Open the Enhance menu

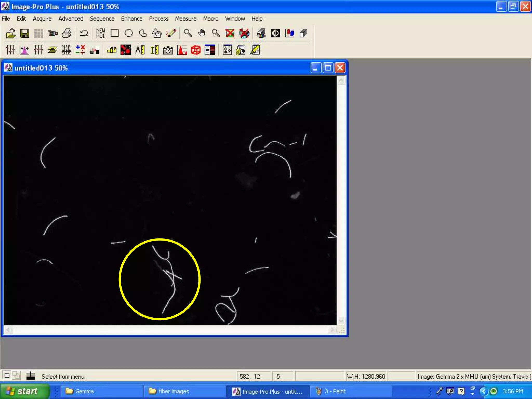point(131,19)
